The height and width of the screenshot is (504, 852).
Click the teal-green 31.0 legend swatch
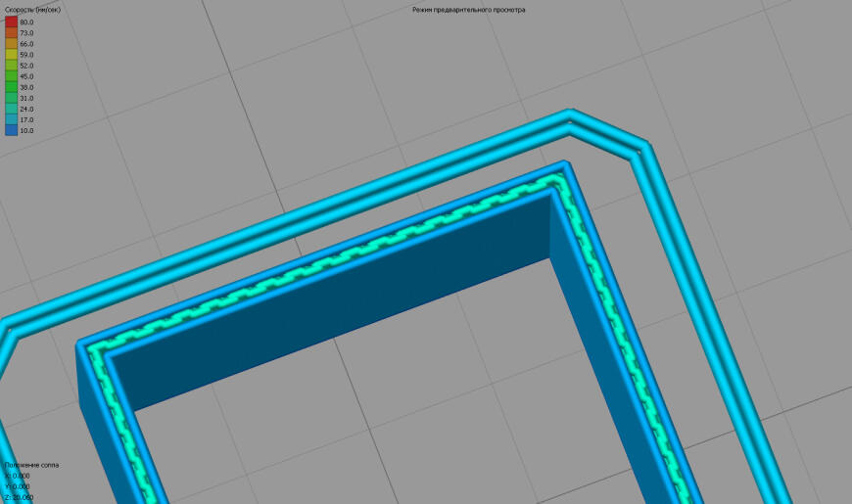(x=11, y=98)
